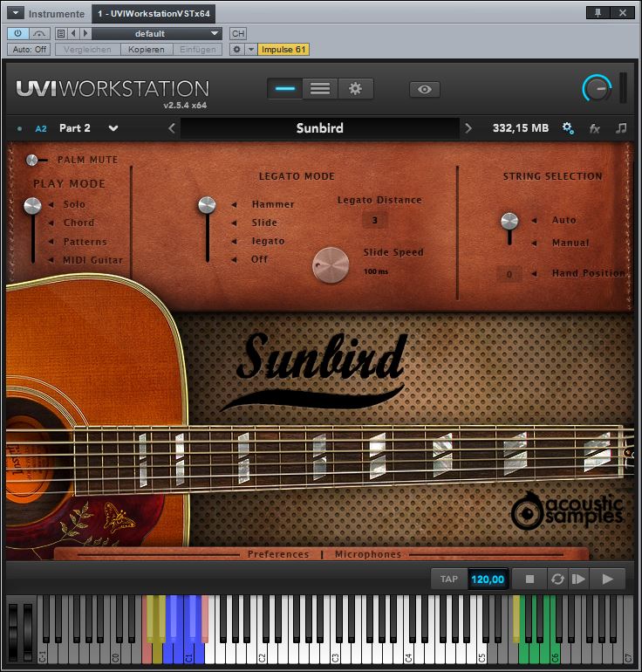Toggle the eye visibility button
The height and width of the screenshot is (672, 642).
coord(425,89)
